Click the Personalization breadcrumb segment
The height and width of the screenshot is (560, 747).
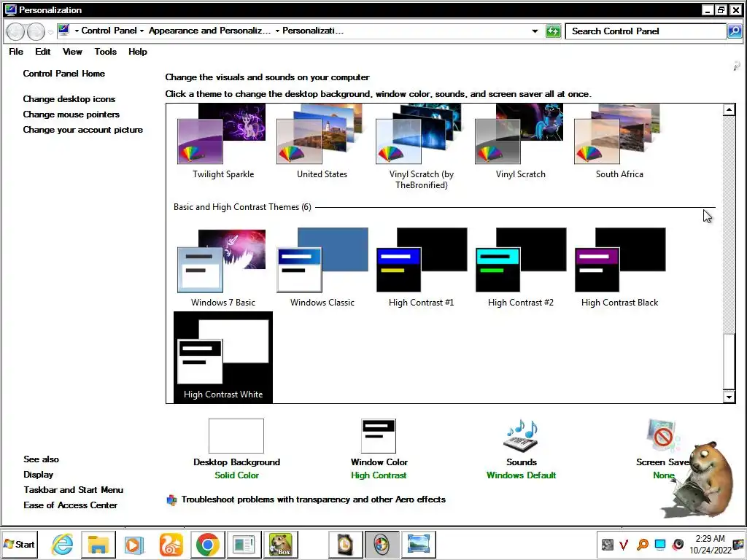pyautogui.click(x=312, y=31)
